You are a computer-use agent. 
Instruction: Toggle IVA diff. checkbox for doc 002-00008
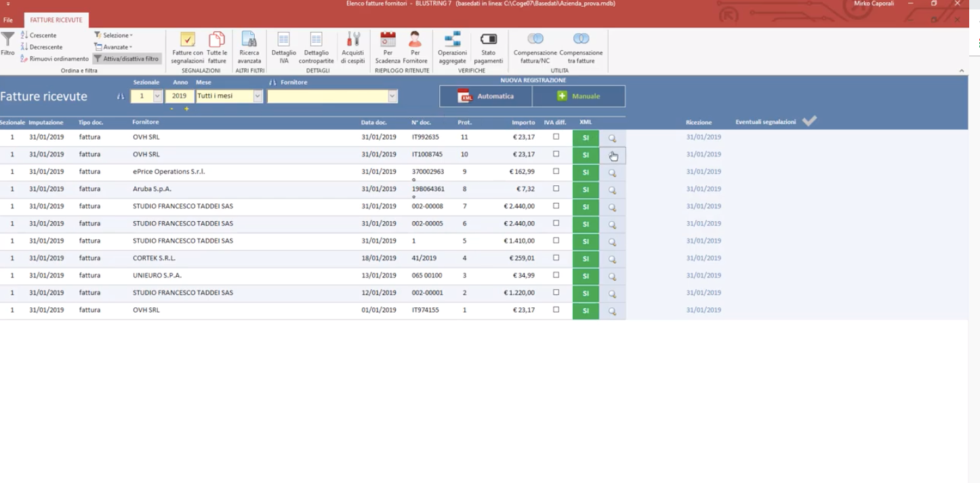coord(556,206)
